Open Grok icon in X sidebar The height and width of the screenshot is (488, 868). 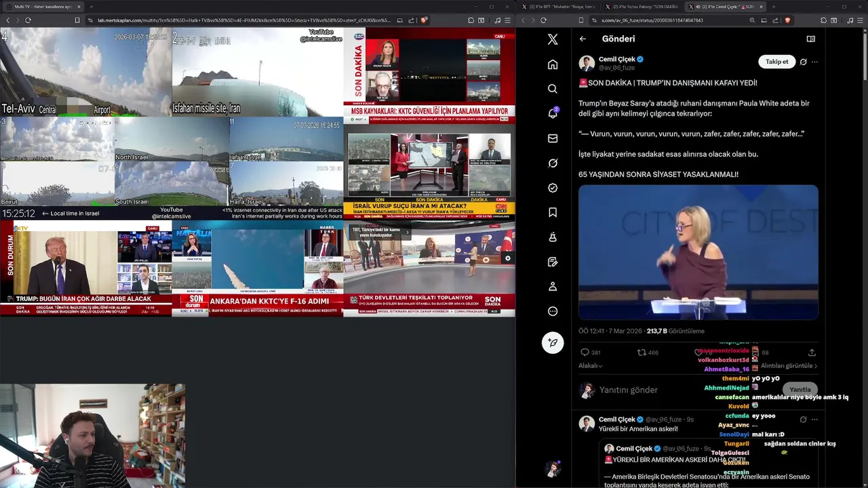point(553,163)
